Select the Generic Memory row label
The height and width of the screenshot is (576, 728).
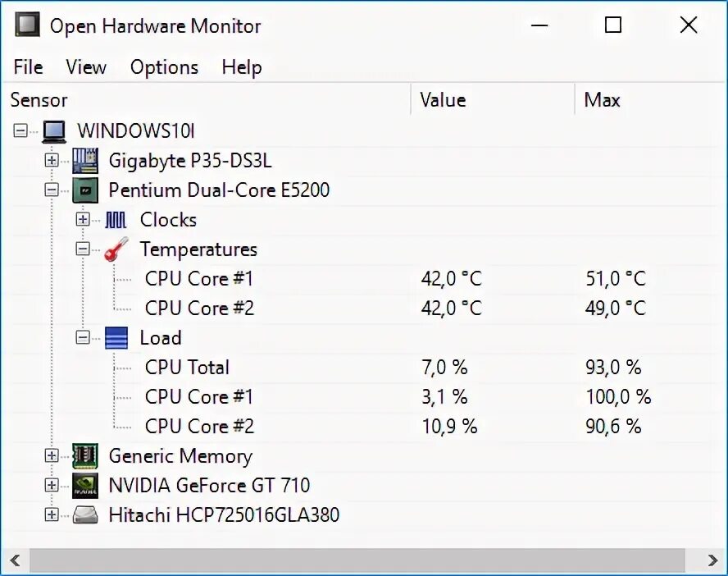pyautogui.click(x=180, y=456)
